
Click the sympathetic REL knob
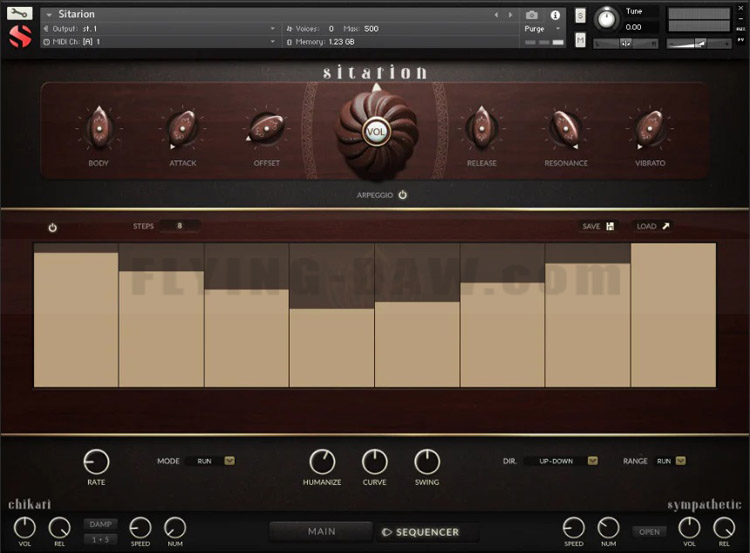(x=724, y=528)
